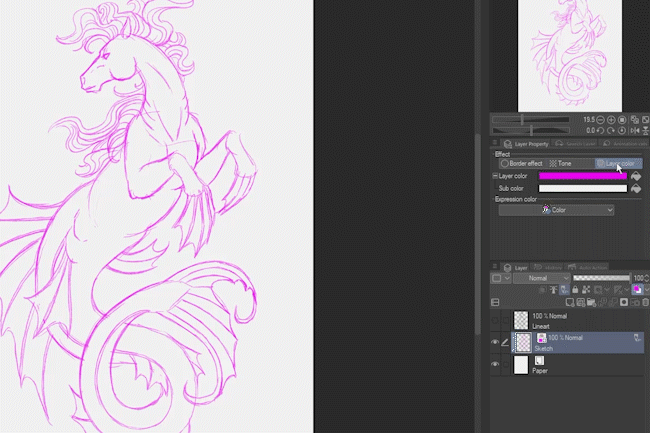Switch to the Animation cels tab
Viewport: 650px width, 433px height.
pos(625,144)
